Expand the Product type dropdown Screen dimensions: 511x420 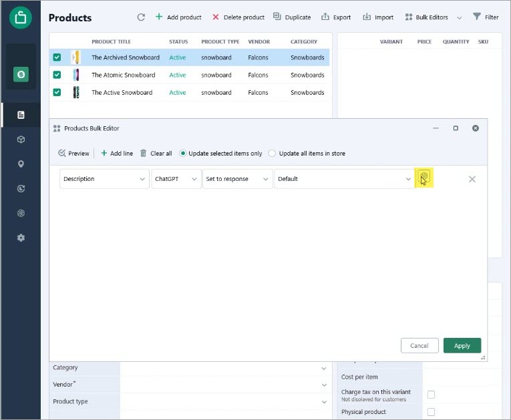coord(324,402)
